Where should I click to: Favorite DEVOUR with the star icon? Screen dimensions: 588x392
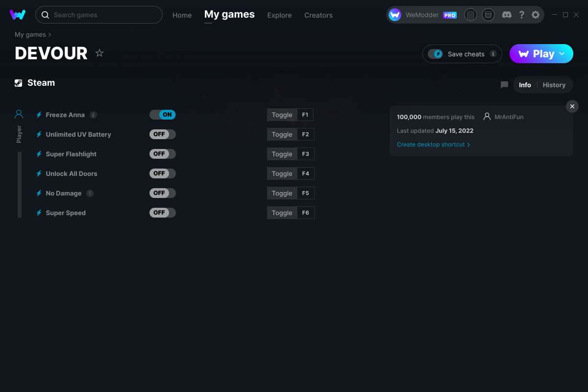(99, 53)
